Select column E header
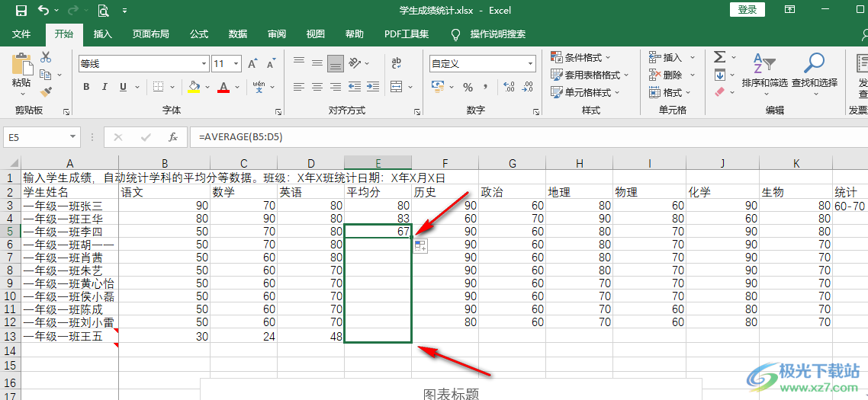Viewport: 868px width, 400px height. [378, 162]
